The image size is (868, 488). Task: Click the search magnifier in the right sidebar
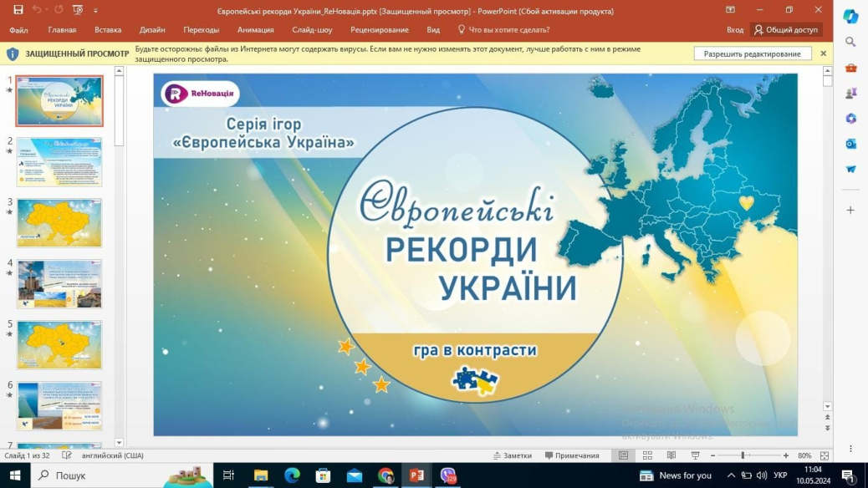pos(850,42)
